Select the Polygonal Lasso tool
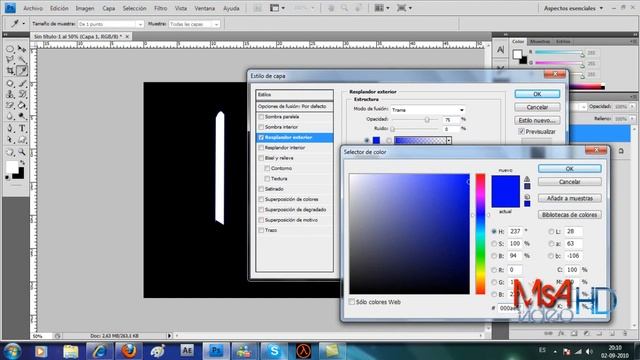The image size is (640, 360). [10, 60]
